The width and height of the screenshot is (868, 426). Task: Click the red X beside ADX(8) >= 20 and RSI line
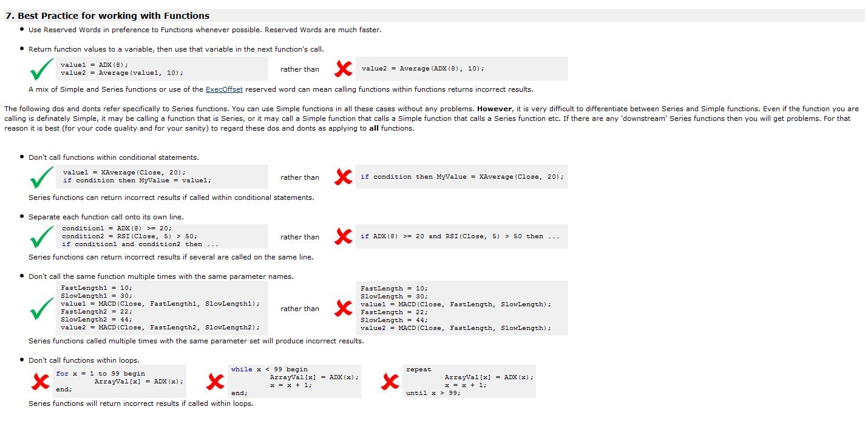[344, 236]
